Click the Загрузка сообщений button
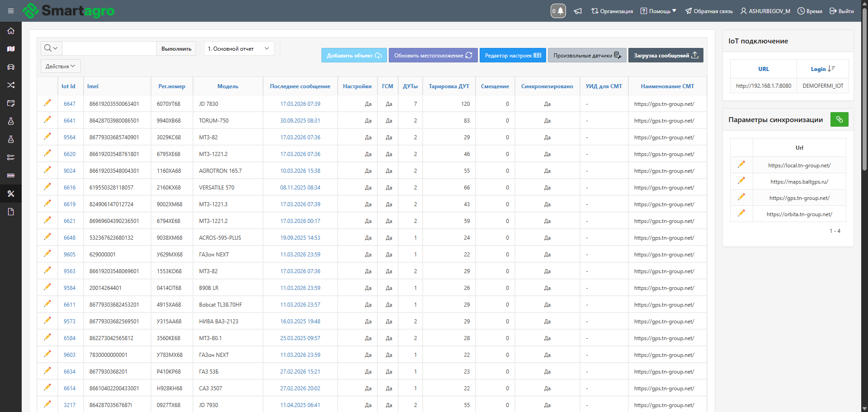This screenshot has width=868, height=412. (x=665, y=55)
